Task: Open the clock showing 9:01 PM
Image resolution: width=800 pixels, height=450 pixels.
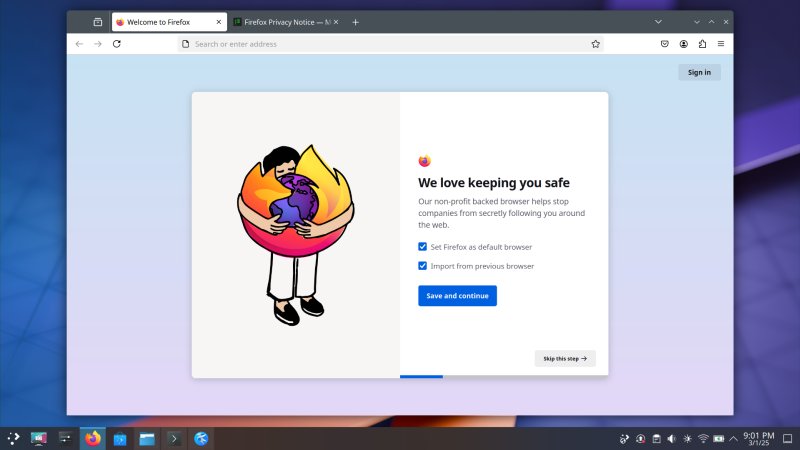Action: (759, 439)
